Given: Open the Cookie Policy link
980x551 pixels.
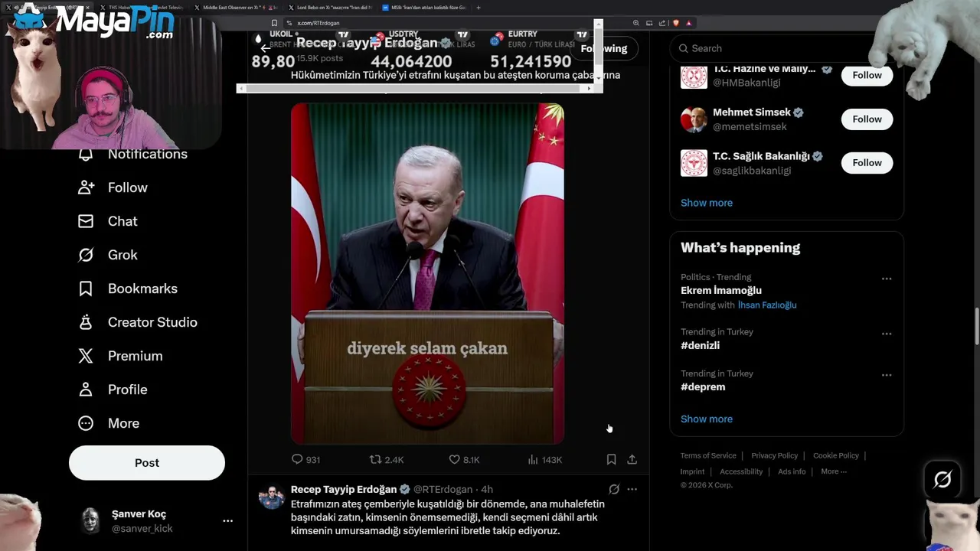Looking at the screenshot, I should [x=836, y=455].
